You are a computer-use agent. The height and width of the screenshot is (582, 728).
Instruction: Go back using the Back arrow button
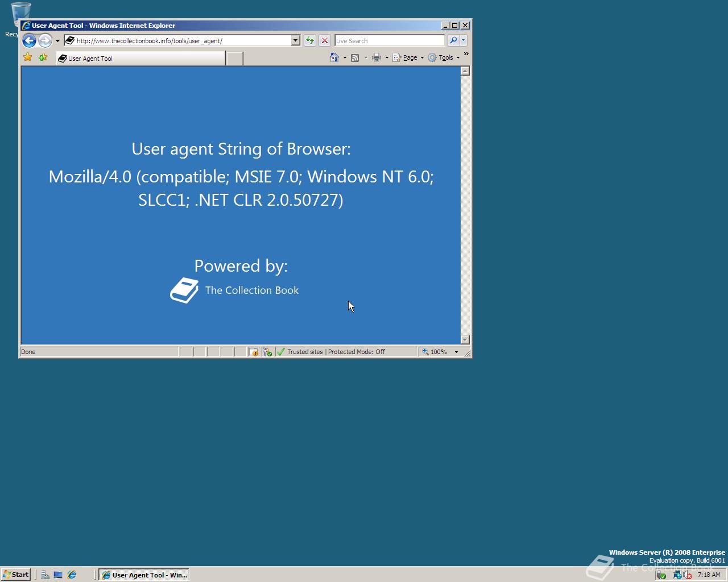29,40
